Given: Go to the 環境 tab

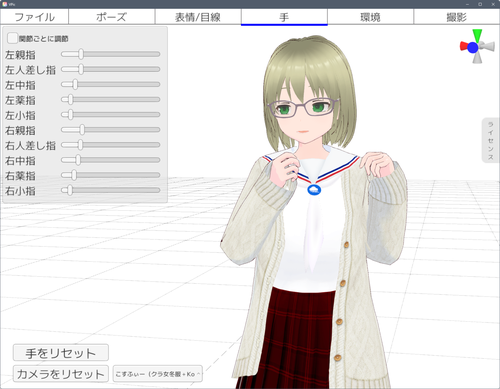Looking at the screenshot, I should tap(370, 17).
